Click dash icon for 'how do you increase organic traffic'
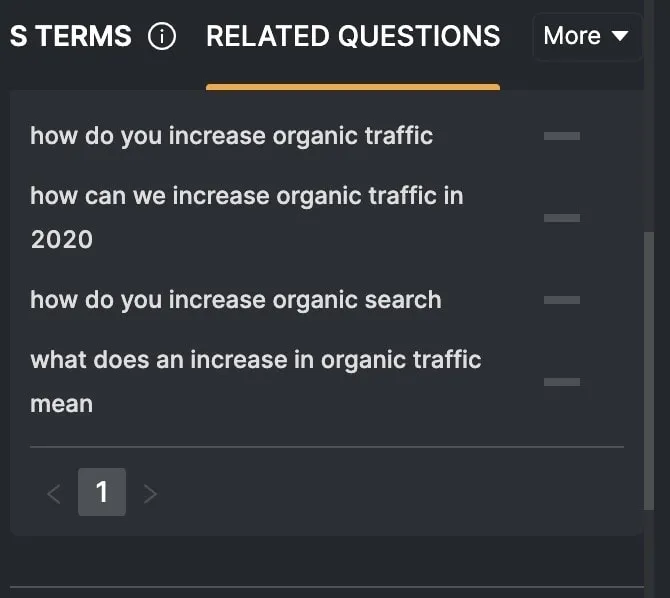This screenshot has height=598, width=670. coord(561,136)
